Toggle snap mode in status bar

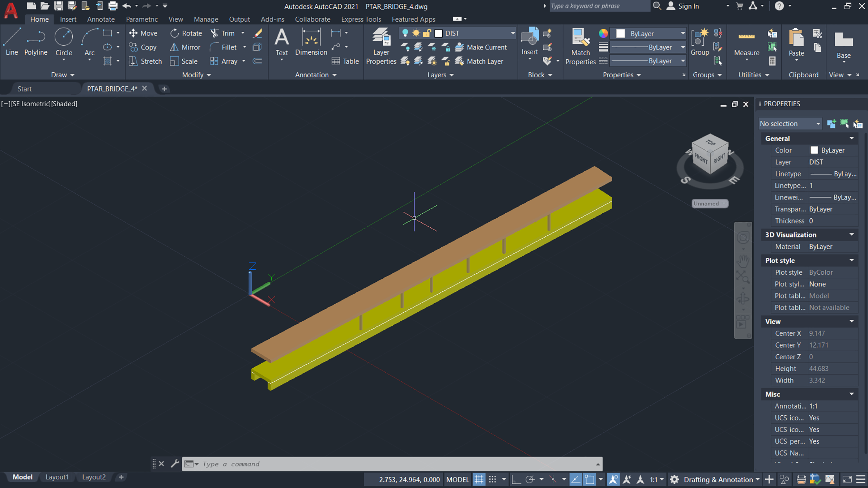coord(493,479)
